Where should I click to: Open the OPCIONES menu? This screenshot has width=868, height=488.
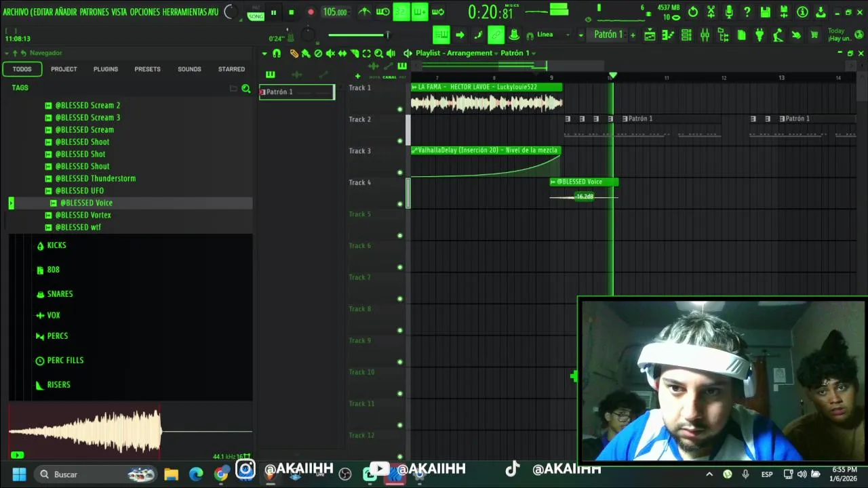[x=144, y=12]
